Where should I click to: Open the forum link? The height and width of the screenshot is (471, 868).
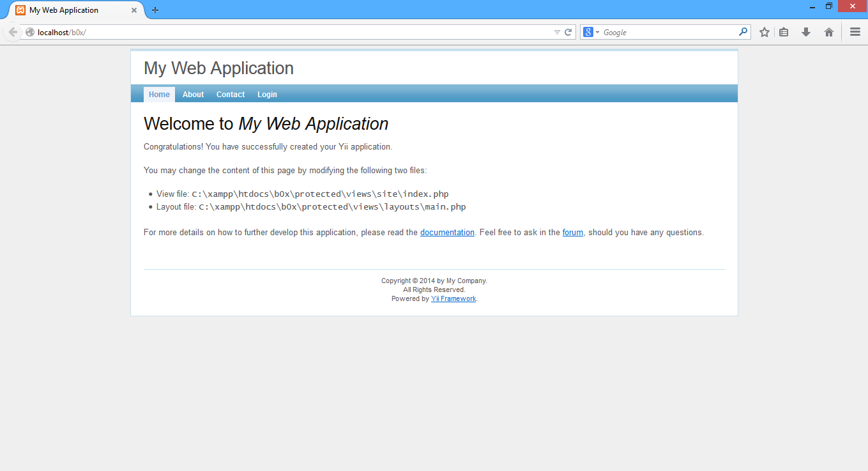[x=572, y=232]
